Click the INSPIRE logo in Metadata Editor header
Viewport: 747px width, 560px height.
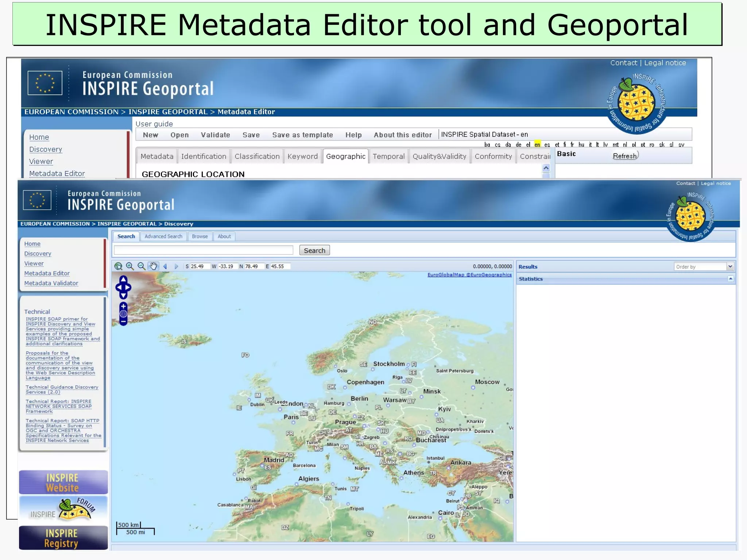[636, 103]
